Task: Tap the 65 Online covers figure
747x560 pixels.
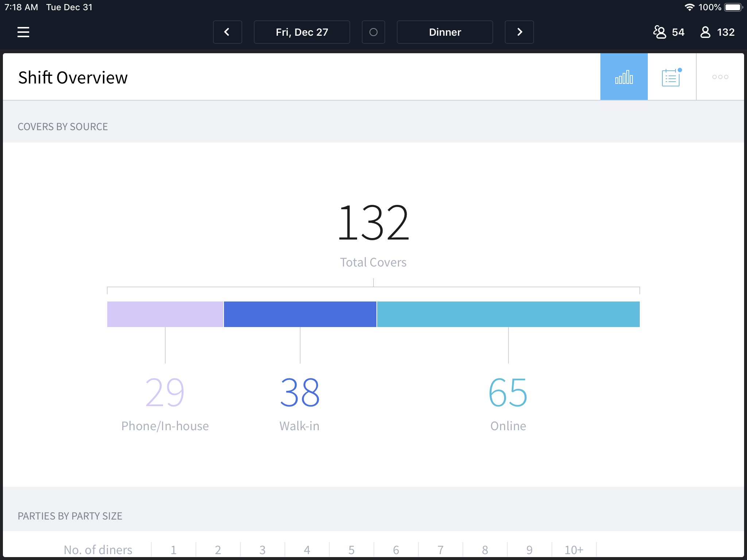Action: [508, 392]
